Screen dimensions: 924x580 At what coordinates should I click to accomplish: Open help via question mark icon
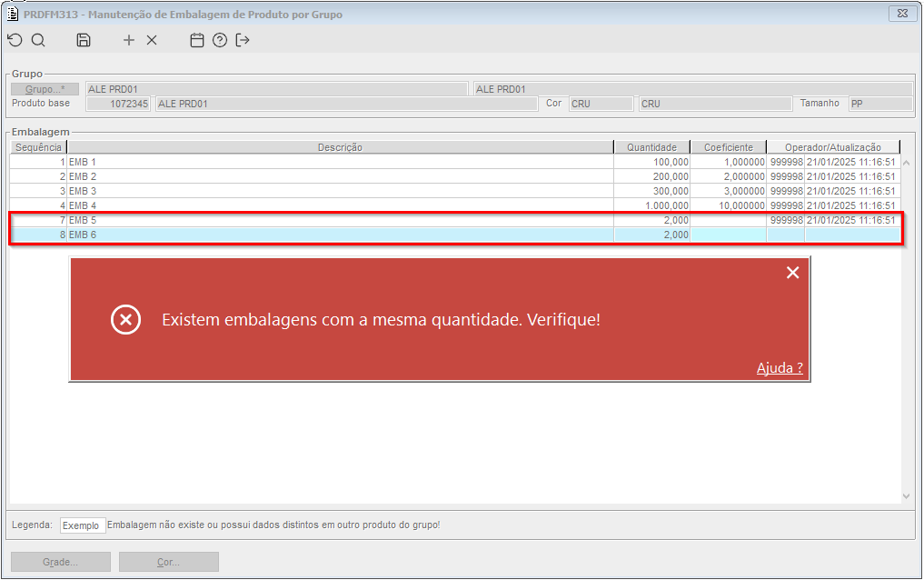(x=220, y=40)
